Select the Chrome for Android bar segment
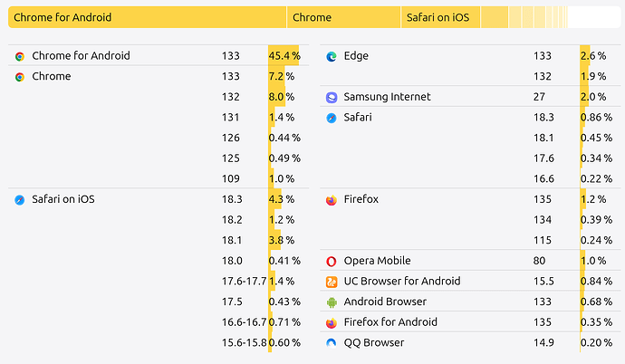 click(147, 17)
